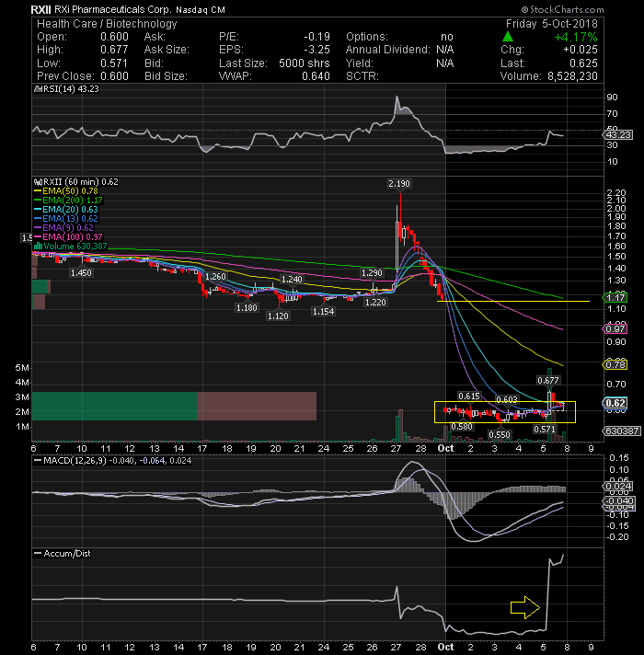Click the Friday 5-Oct-2018 date
This screenshot has height=655, width=644.
[552, 24]
